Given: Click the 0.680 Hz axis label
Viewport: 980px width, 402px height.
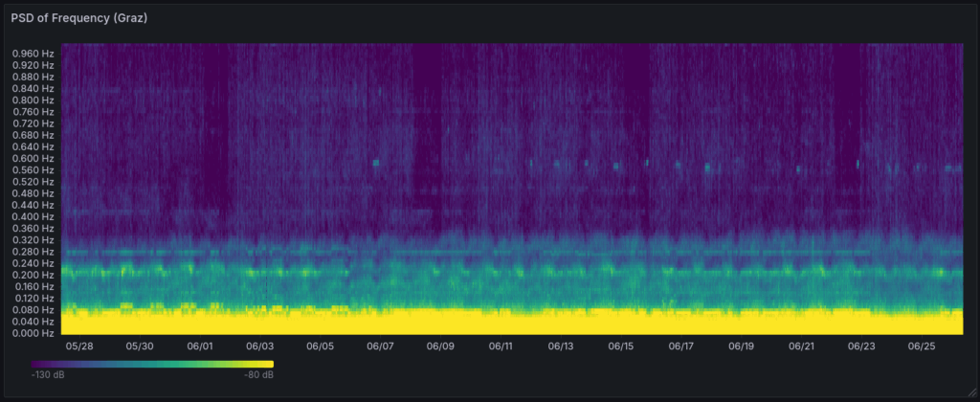Looking at the screenshot, I should point(33,135).
